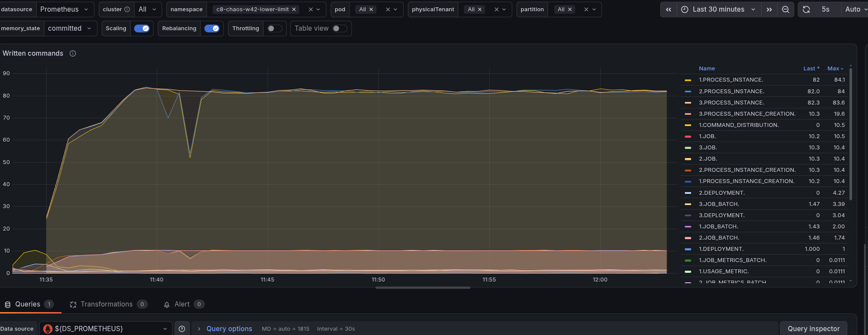Remove the All value from pod filter
Screen dimensions: 868x335
(x=371, y=9)
